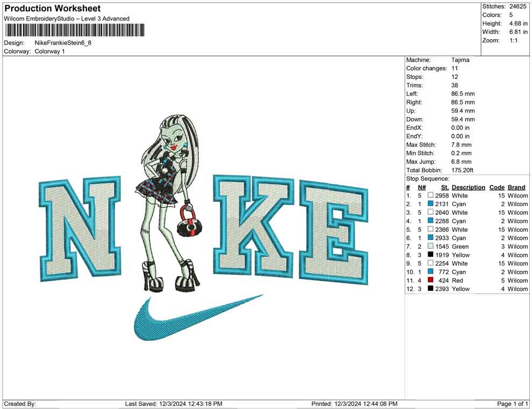Viewport: 532px width, 409px height.
Task: Click the white swatch for stitch 2640
Action: point(430,212)
